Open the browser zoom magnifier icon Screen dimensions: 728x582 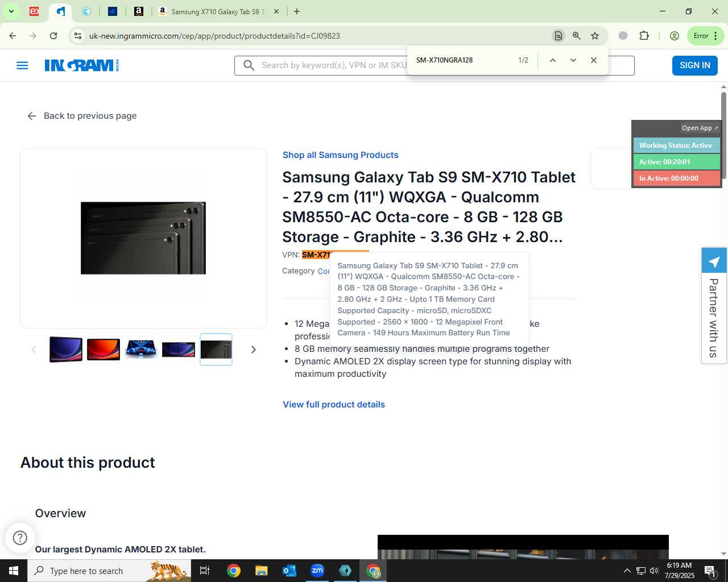click(x=577, y=36)
